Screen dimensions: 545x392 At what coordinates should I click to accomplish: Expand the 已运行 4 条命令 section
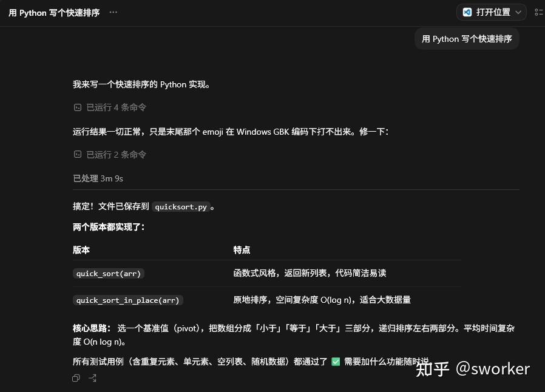[116, 107]
